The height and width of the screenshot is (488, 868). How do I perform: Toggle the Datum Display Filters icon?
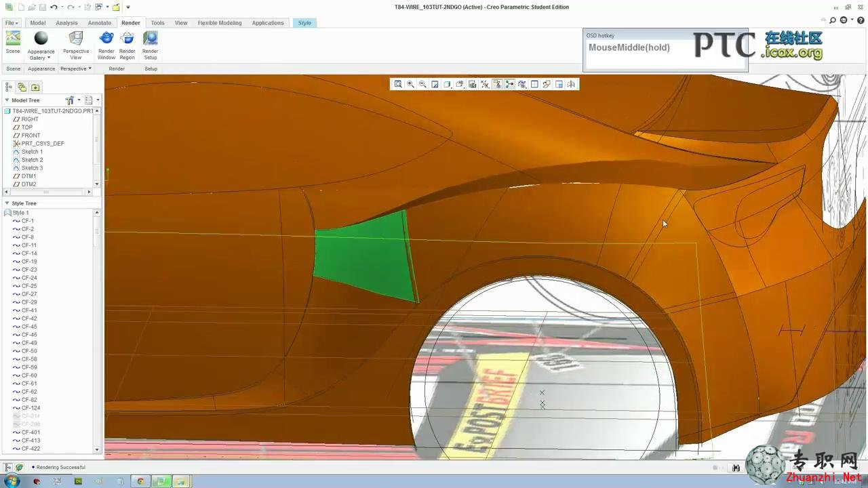coord(485,84)
